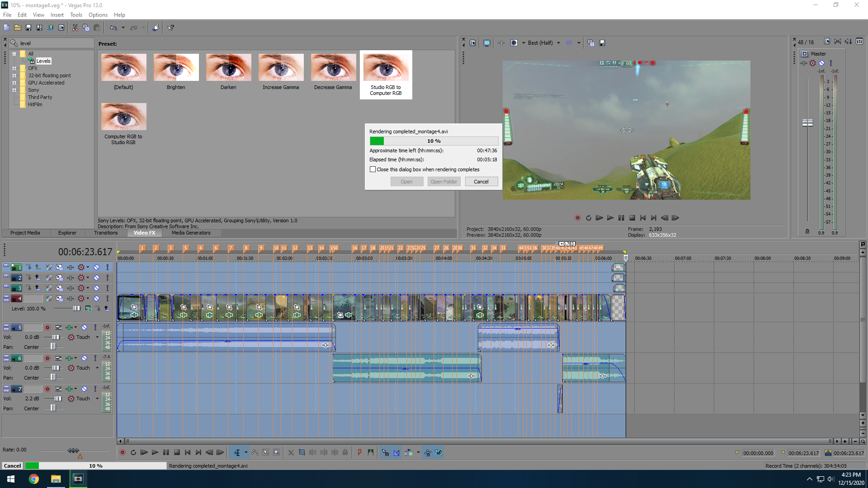Click the Open folder toolbar icon
The height and width of the screenshot is (488, 868).
[18, 28]
